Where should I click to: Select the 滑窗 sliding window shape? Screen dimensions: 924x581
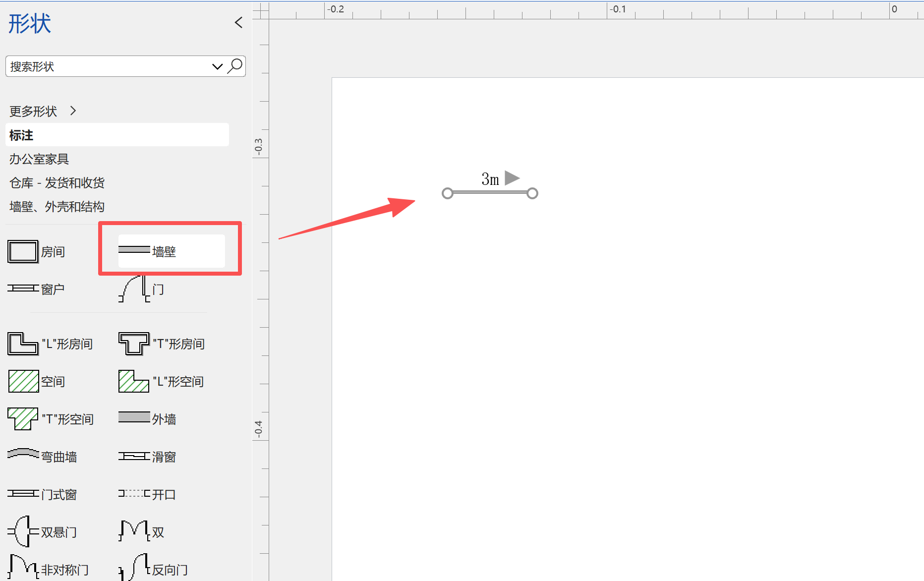pos(147,457)
